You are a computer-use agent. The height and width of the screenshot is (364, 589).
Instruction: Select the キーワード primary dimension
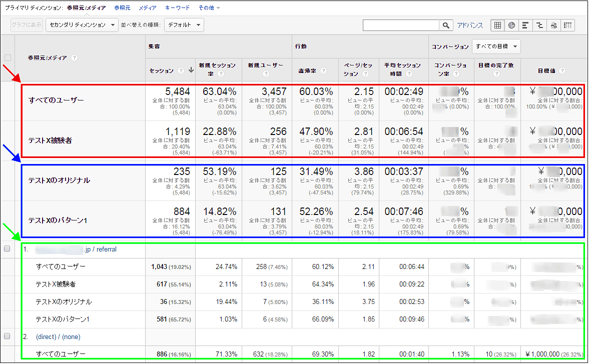[x=178, y=8]
